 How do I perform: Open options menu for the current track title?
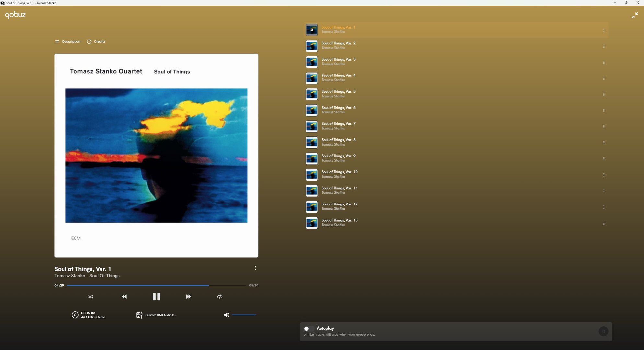tap(255, 268)
